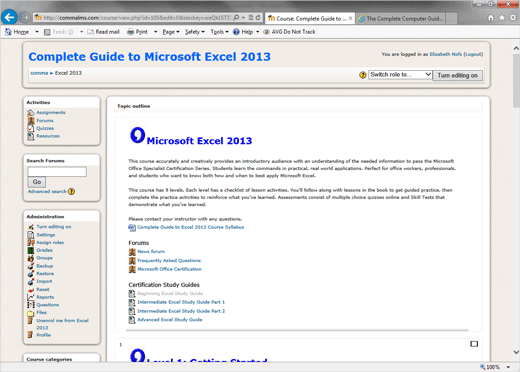The width and height of the screenshot is (520, 372).
Task: Open Intermediate Excel Study Guide Part 2
Action: pos(181,311)
